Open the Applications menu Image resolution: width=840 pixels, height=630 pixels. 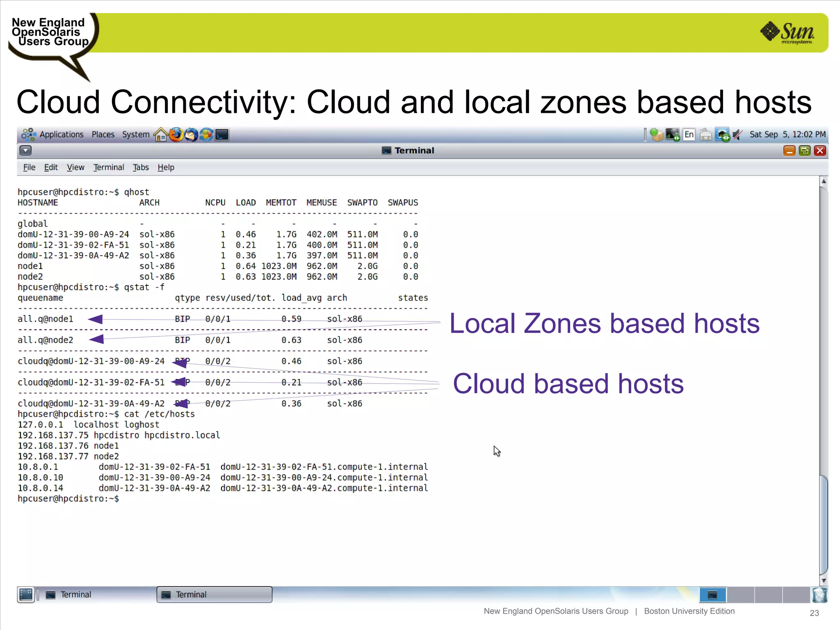coord(62,135)
